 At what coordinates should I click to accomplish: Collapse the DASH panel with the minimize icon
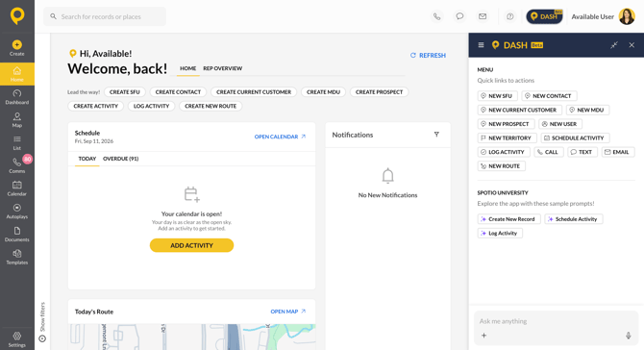coord(614,45)
